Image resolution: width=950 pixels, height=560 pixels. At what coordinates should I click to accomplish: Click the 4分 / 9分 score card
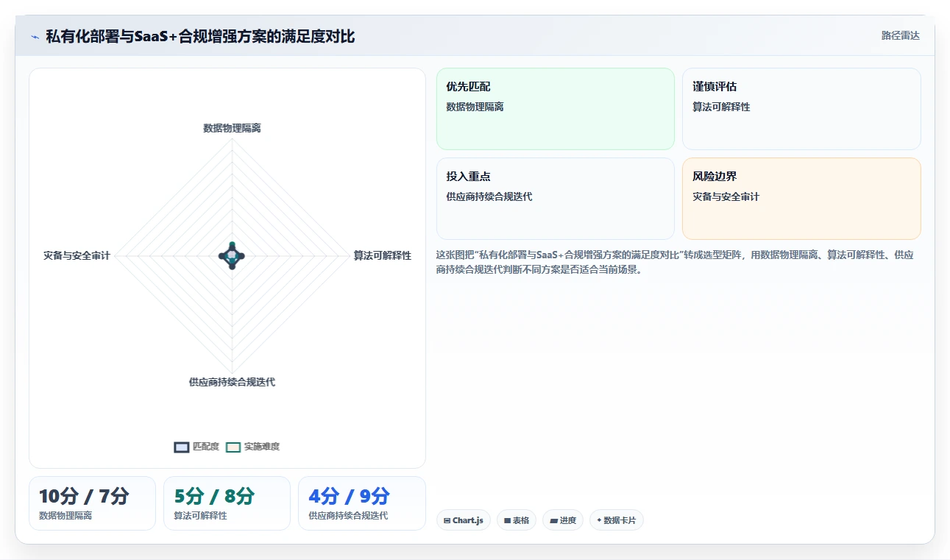[x=361, y=503]
